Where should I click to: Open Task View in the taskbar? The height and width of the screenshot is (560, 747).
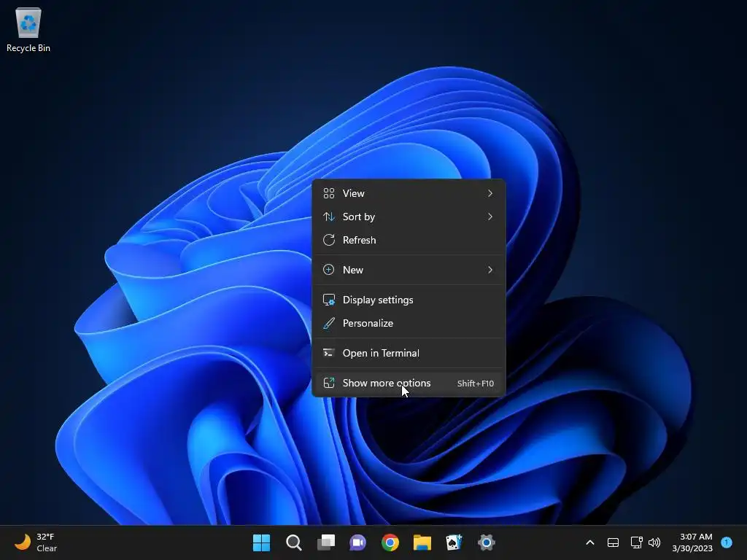tap(326, 542)
